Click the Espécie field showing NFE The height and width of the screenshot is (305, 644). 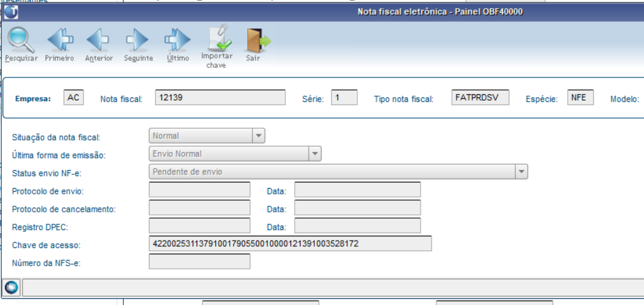[580, 98]
